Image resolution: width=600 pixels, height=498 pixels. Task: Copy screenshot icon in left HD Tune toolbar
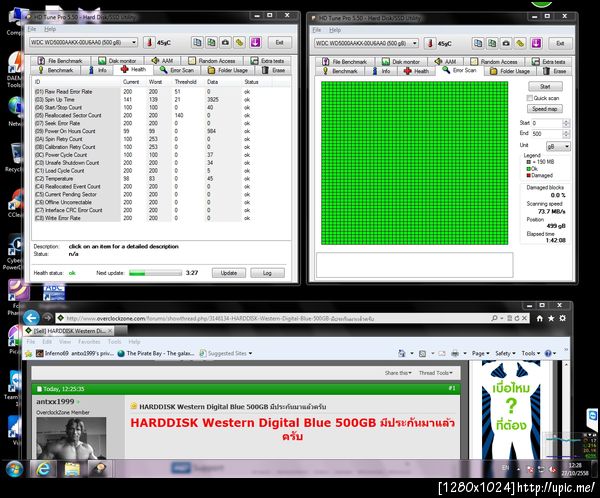[x=211, y=42]
